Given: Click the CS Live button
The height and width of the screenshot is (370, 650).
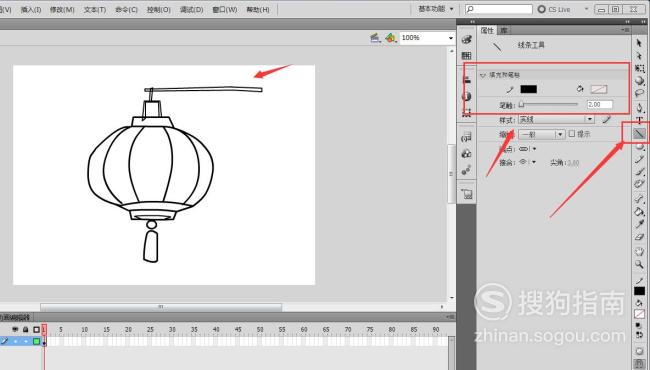Looking at the screenshot, I should [554, 9].
